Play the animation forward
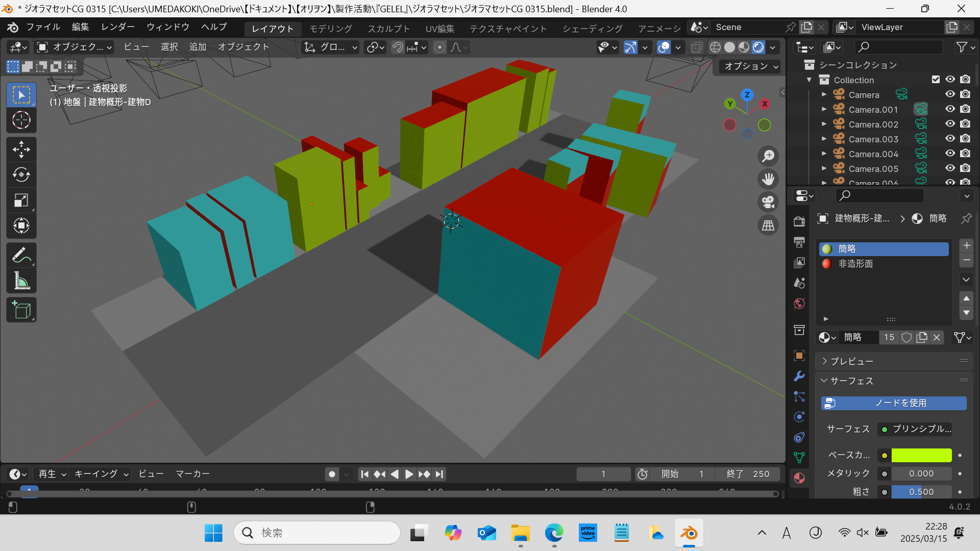 (x=409, y=474)
